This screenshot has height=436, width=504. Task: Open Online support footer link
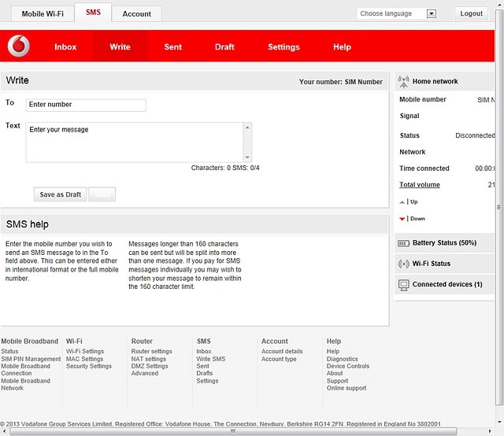[346, 388]
